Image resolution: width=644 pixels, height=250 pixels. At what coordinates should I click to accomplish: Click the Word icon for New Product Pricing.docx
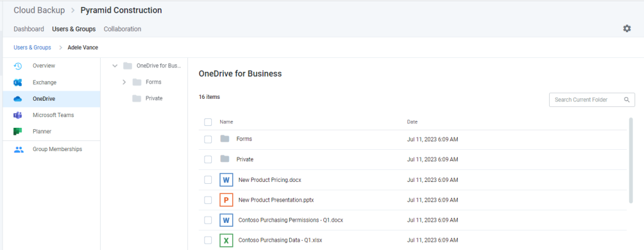pyautogui.click(x=226, y=179)
